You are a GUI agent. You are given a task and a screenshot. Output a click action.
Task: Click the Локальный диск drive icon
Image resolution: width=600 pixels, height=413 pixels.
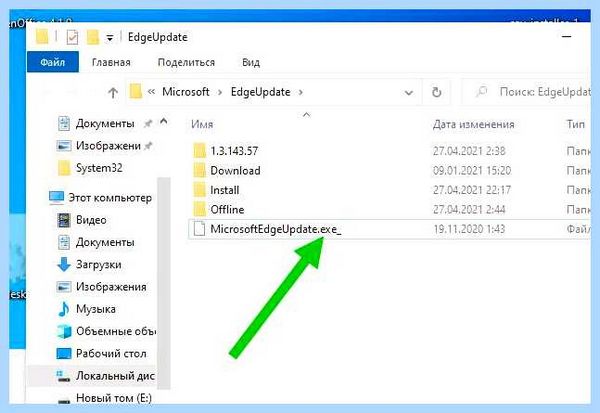click(x=63, y=377)
